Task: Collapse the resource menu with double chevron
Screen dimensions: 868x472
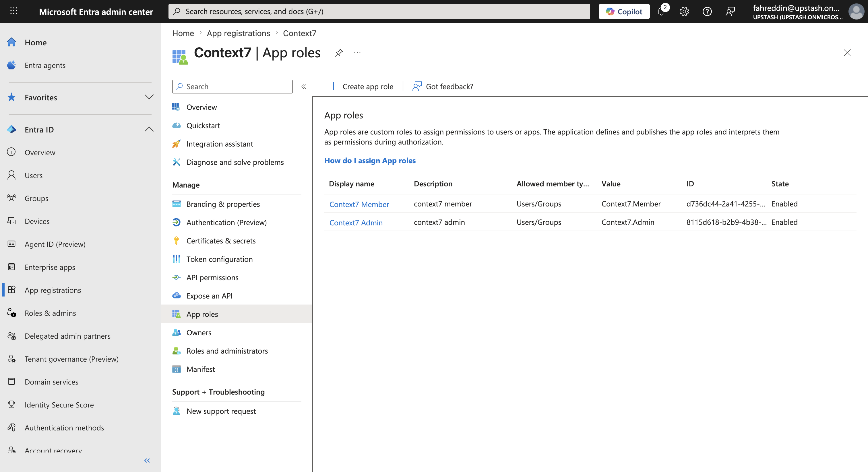Action: (304, 87)
